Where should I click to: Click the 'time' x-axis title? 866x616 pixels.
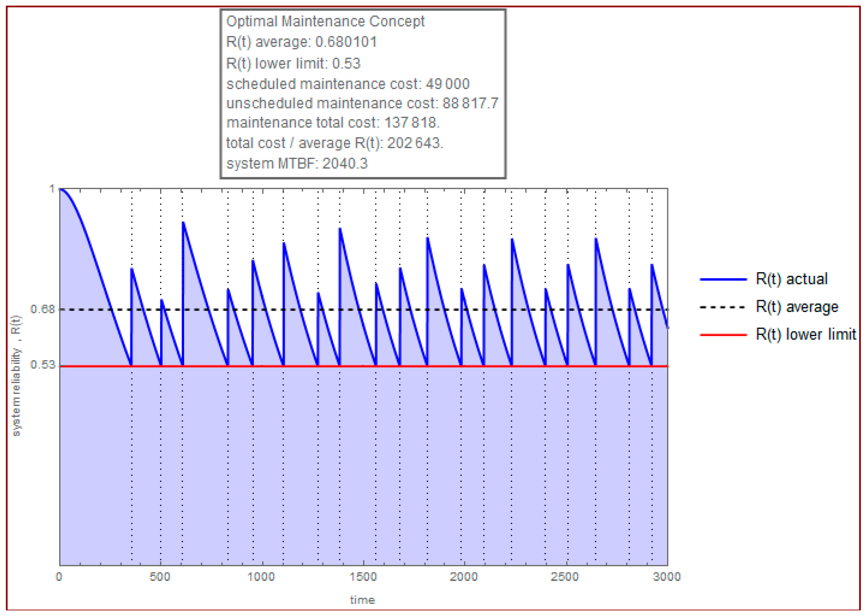tap(362, 600)
